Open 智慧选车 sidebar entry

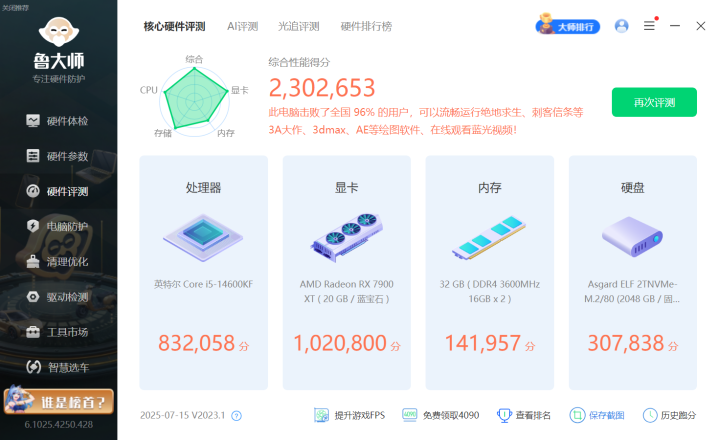pos(58,367)
